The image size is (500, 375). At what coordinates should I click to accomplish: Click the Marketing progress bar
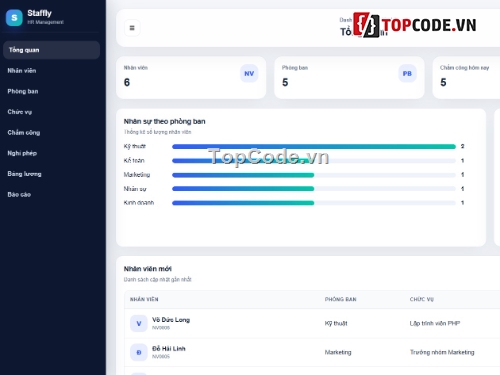tap(314, 175)
